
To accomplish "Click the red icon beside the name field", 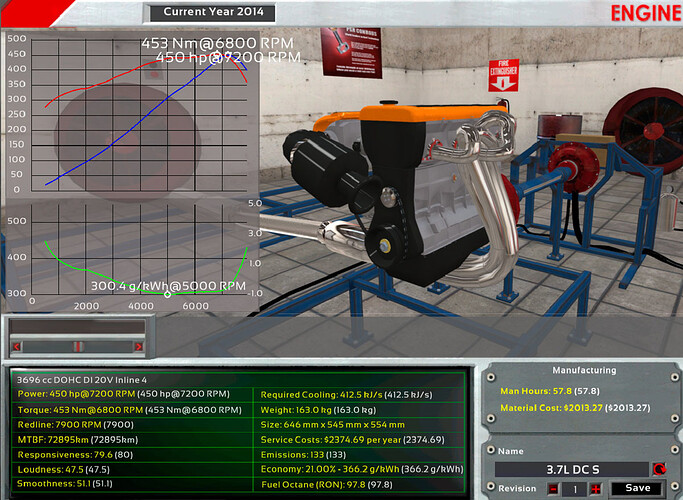I will coord(658,469).
